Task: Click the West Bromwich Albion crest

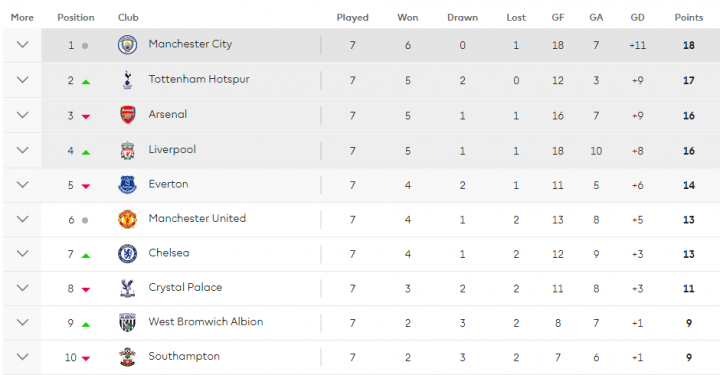Action: pyautogui.click(x=127, y=323)
